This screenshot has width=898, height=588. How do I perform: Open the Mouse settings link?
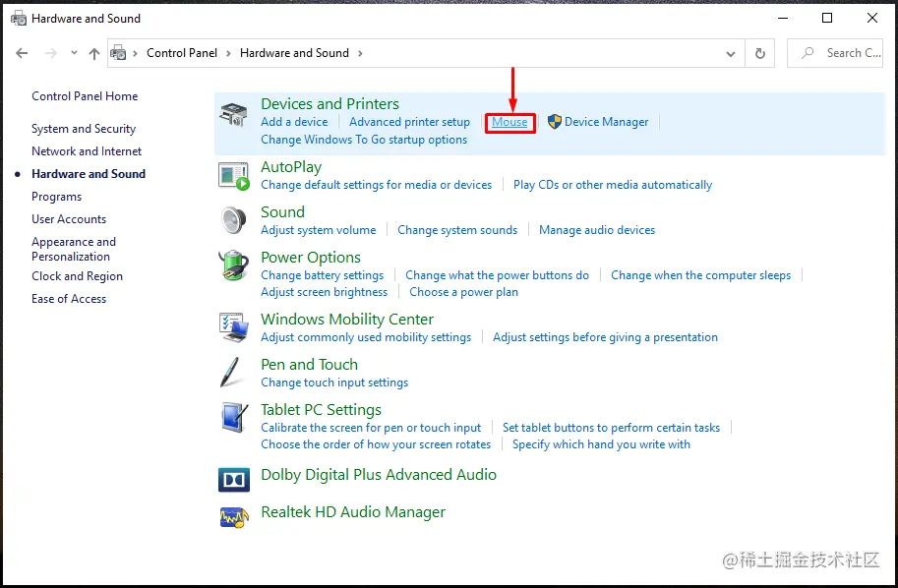click(x=509, y=122)
